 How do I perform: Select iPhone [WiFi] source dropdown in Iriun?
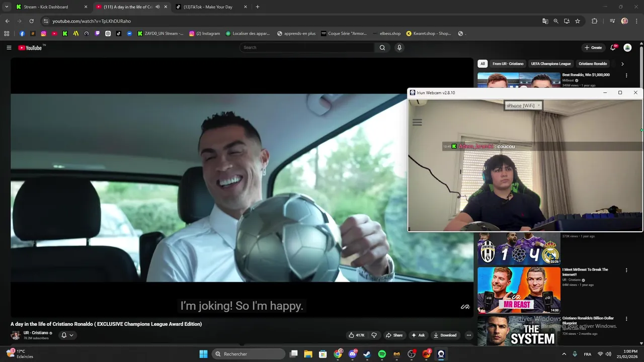pos(523,106)
